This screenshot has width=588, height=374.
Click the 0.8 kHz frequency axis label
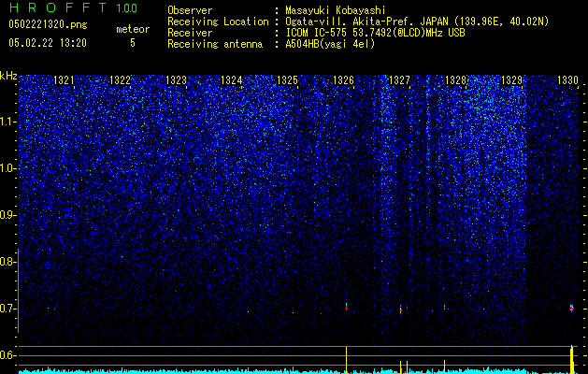click(x=7, y=262)
